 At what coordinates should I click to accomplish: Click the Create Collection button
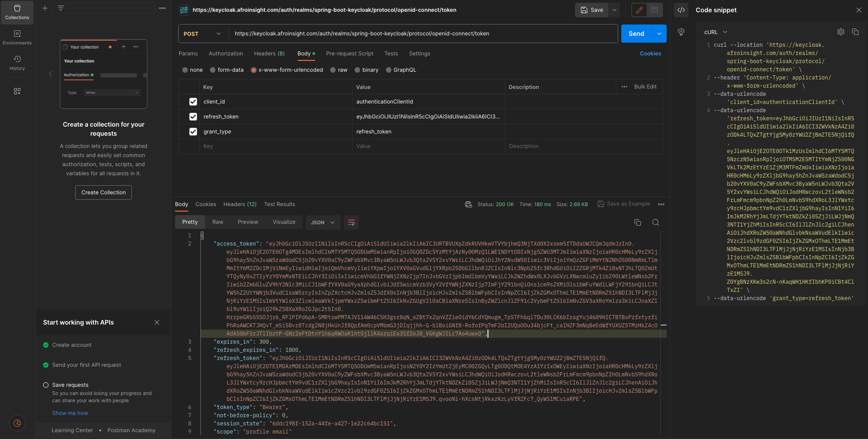click(103, 192)
